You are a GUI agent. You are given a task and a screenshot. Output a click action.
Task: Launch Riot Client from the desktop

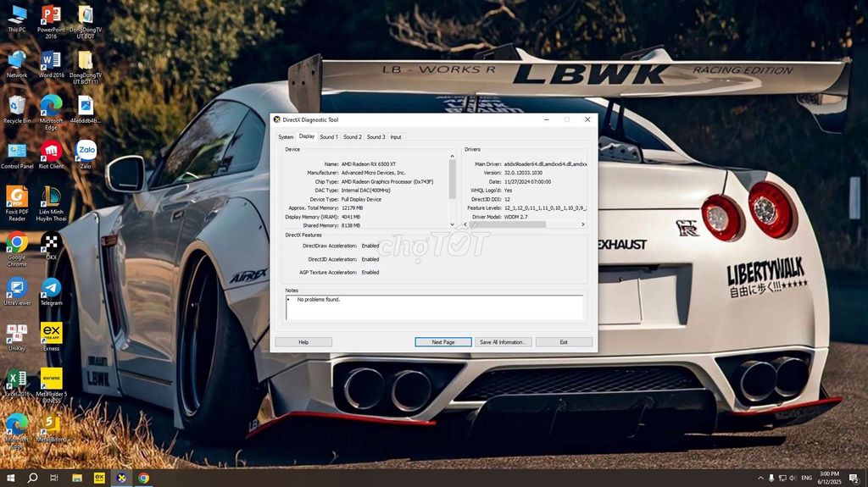click(x=51, y=155)
